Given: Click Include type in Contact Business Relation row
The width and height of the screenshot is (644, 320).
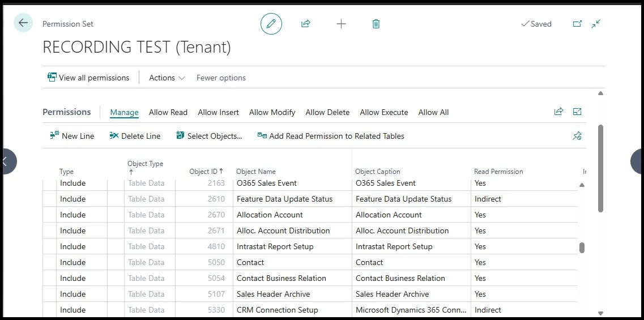Looking at the screenshot, I should 72,278.
